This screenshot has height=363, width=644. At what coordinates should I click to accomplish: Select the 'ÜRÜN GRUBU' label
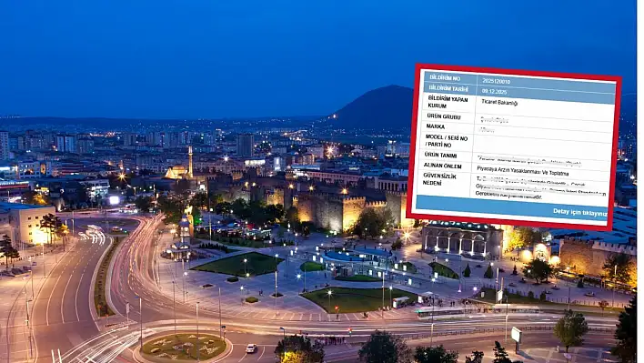coord(443,116)
